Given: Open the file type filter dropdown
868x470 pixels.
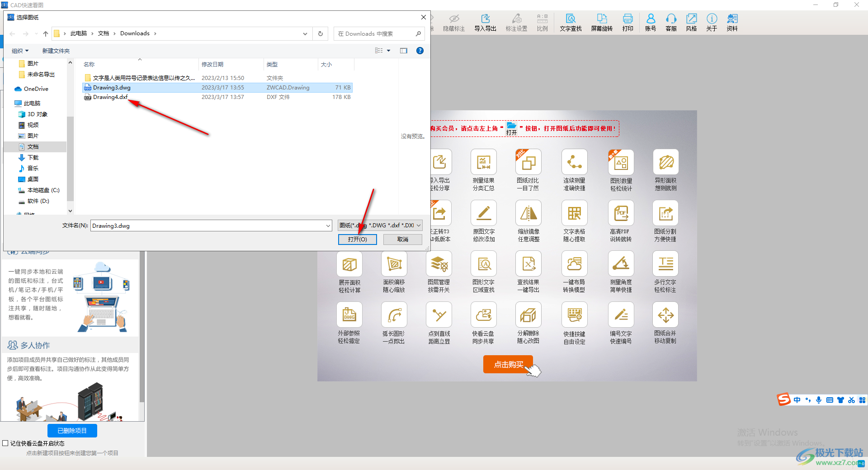Looking at the screenshot, I should (x=380, y=226).
